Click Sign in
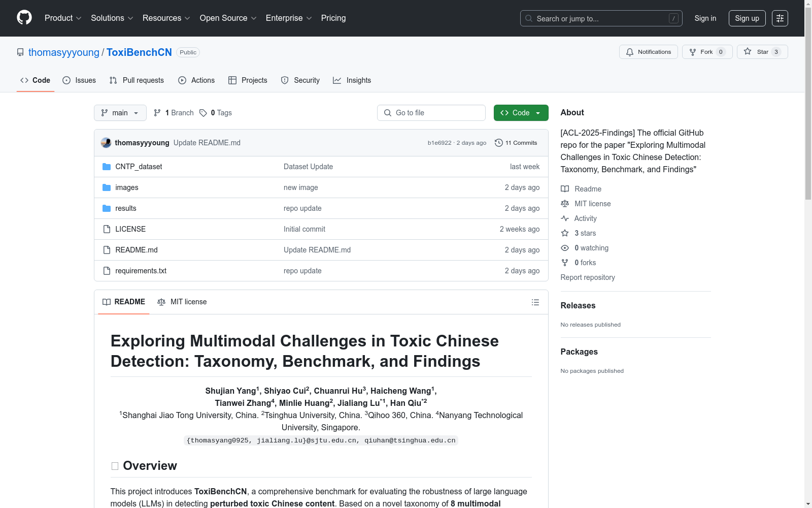Screen dimensions: 812x508 [x=705, y=18]
